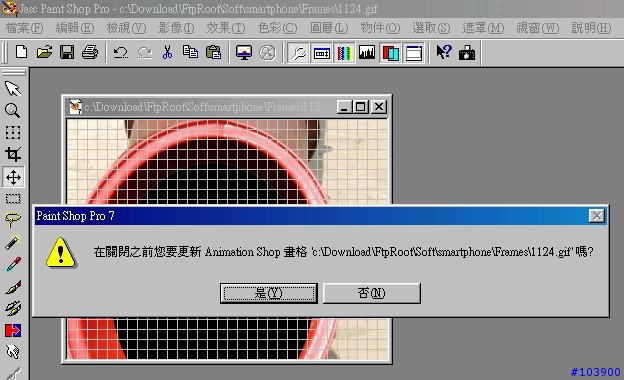Open the 編輯(E) menu
This screenshot has width=624, height=380.
75,28
